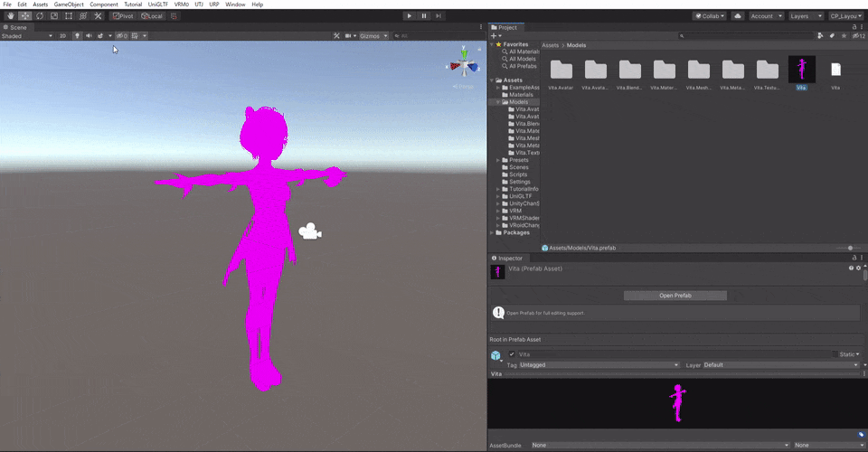Click the Project panel lock icon

(x=854, y=27)
